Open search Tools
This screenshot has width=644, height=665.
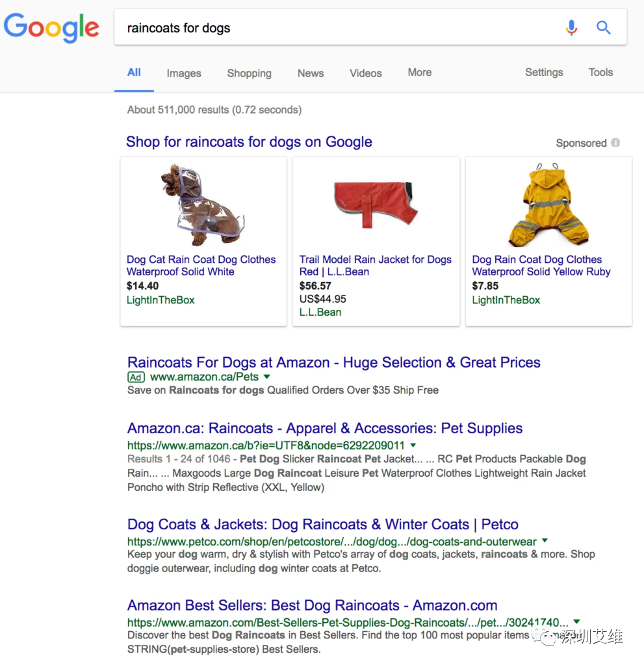click(x=600, y=73)
